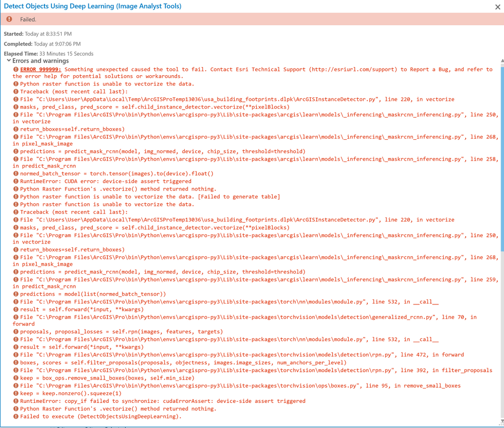
Task: Click the scrollbar up arrow of the messages list
Action: [x=502, y=61]
